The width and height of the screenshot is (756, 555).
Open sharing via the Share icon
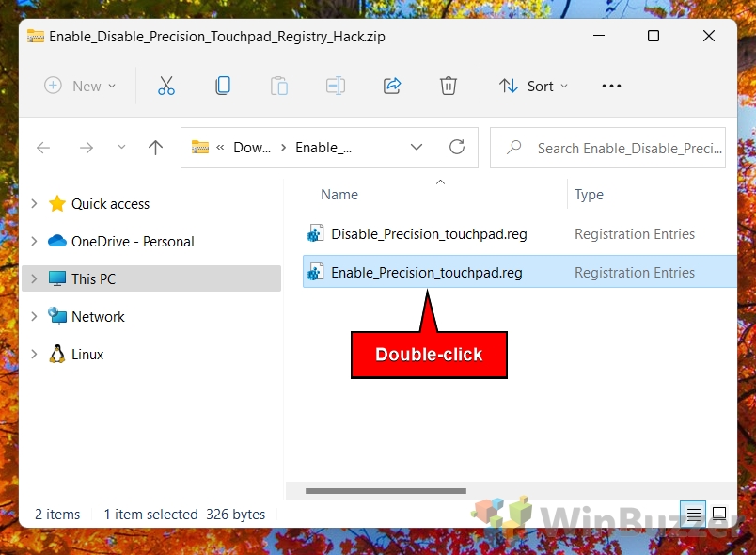[x=392, y=86]
